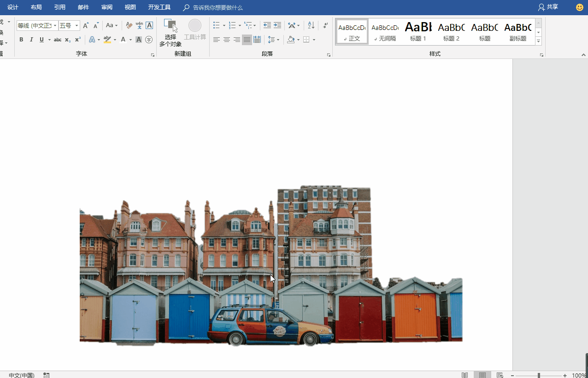
Task: Click the Phonetic Guide (wén) icon
Action: pos(139,25)
